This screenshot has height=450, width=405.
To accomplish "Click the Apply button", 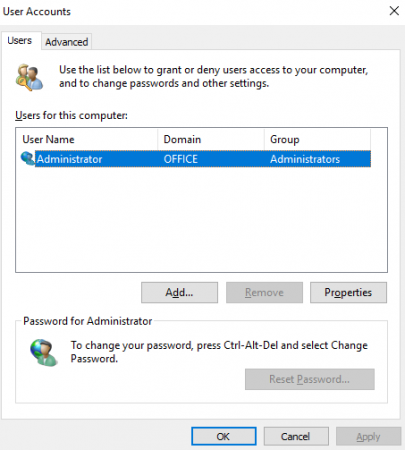I will point(368,436).
